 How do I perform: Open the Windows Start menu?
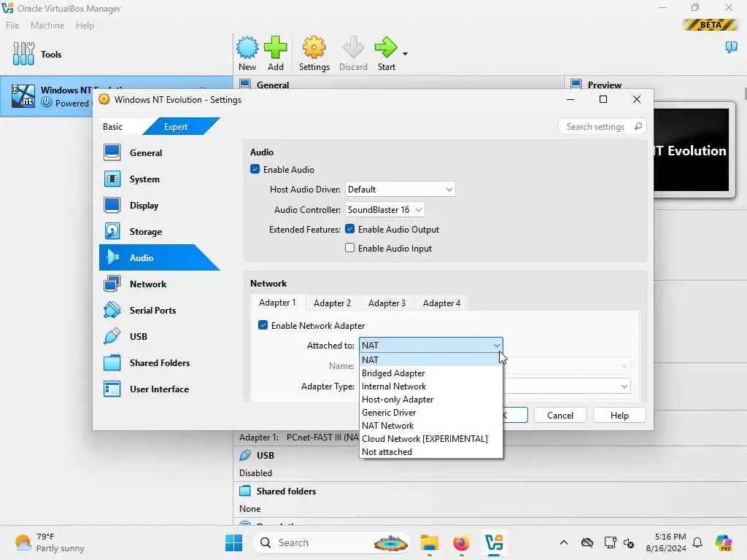233,542
